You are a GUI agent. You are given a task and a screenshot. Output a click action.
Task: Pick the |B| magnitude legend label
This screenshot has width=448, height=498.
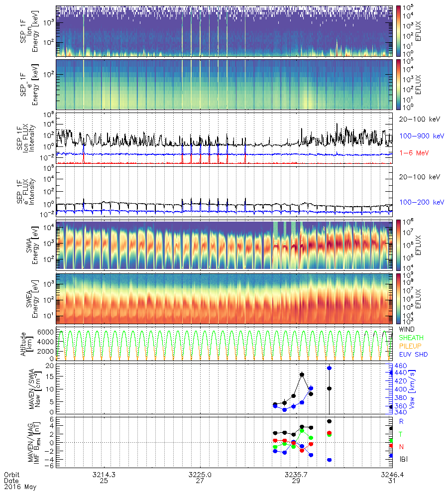pyautogui.click(x=403, y=458)
